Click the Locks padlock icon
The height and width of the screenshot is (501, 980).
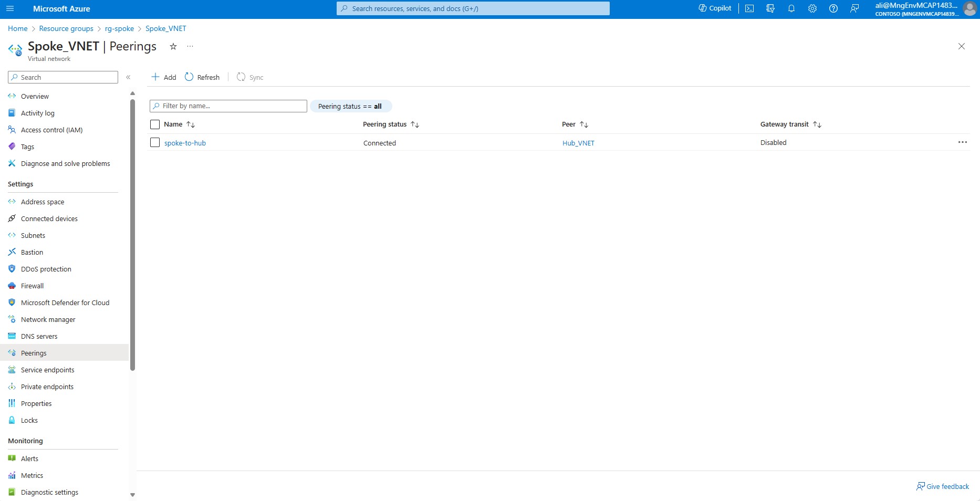[12, 420]
